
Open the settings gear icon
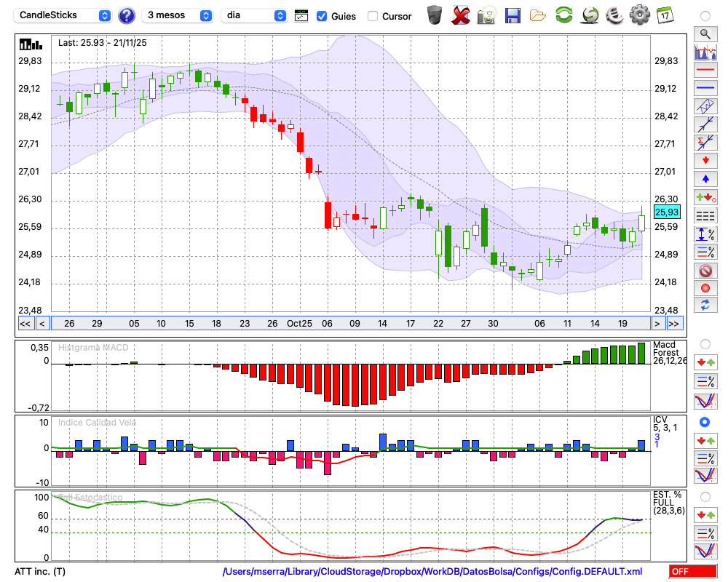(x=639, y=15)
